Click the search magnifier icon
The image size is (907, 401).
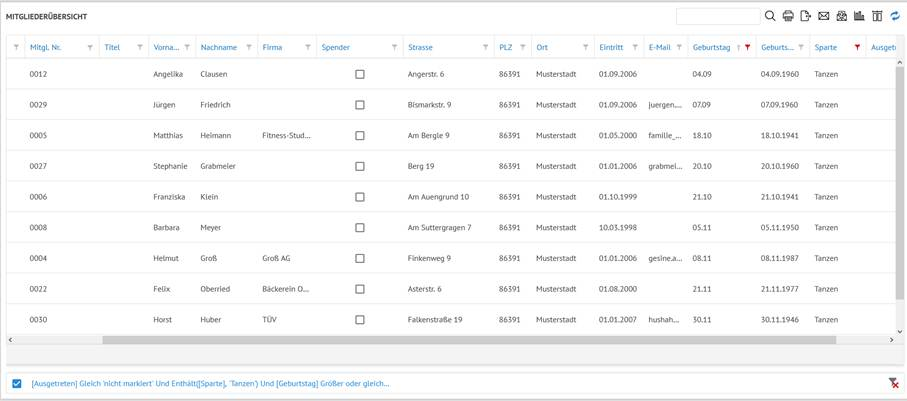(x=770, y=16)
